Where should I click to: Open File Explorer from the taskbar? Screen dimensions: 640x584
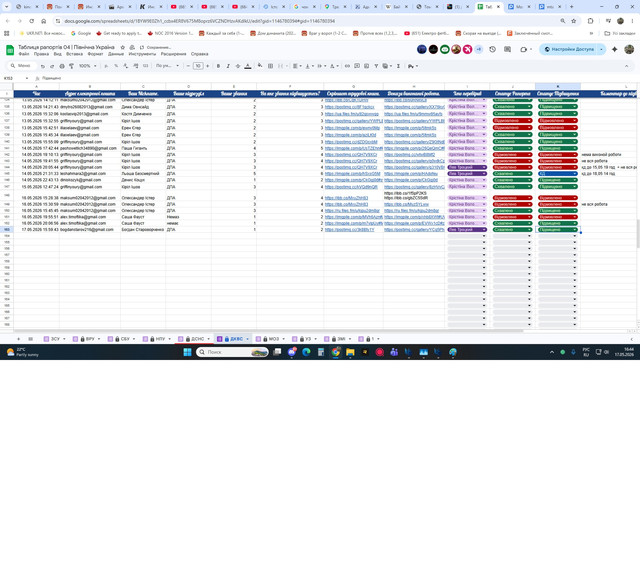click(x=350, y=352)
